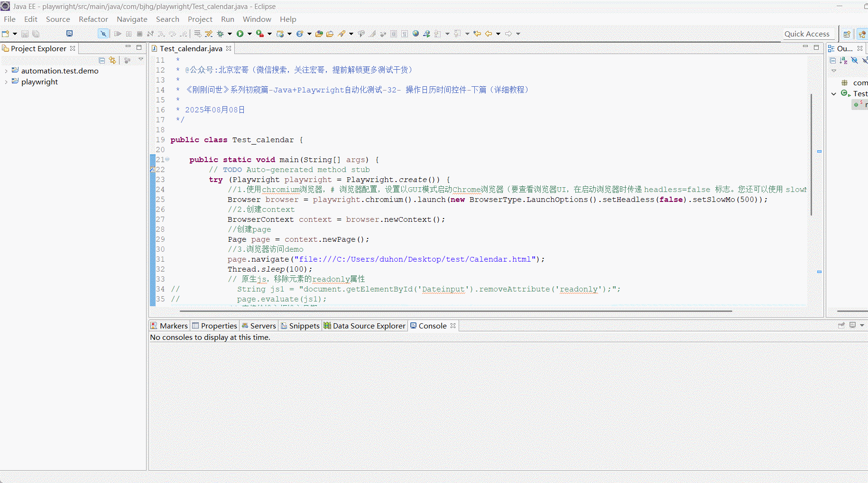868x483 pixels.
Task: Click the Back navigation arrow
Action: coord(489,34)
